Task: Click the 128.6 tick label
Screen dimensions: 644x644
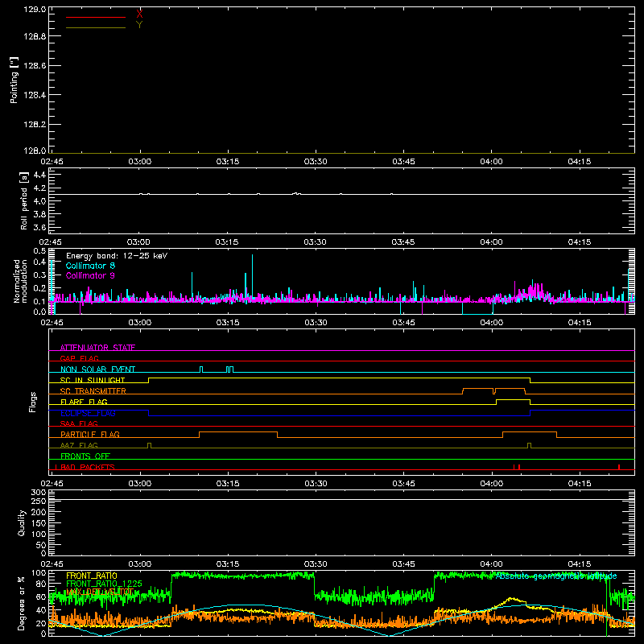Action: 35,66
